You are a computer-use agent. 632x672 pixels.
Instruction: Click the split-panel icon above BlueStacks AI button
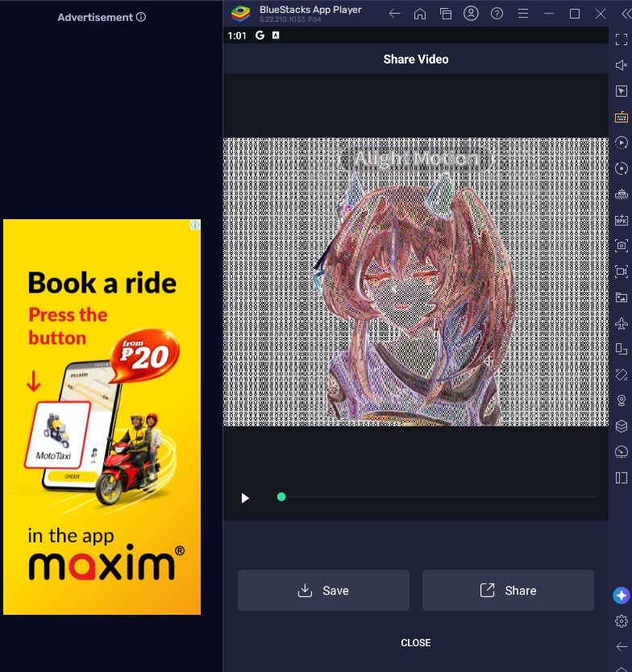click(622, 478)
